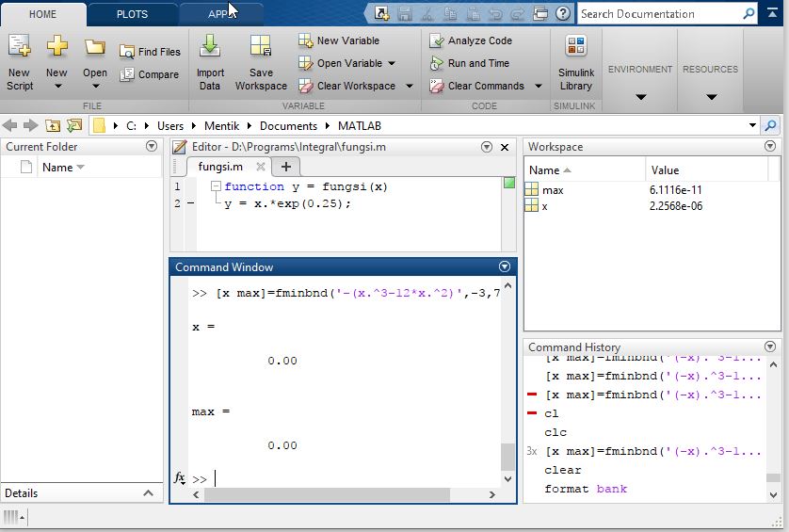This screenshot has width=789, height=532.
Task: Click the Compare button
Action: click(x=149, y=74)
